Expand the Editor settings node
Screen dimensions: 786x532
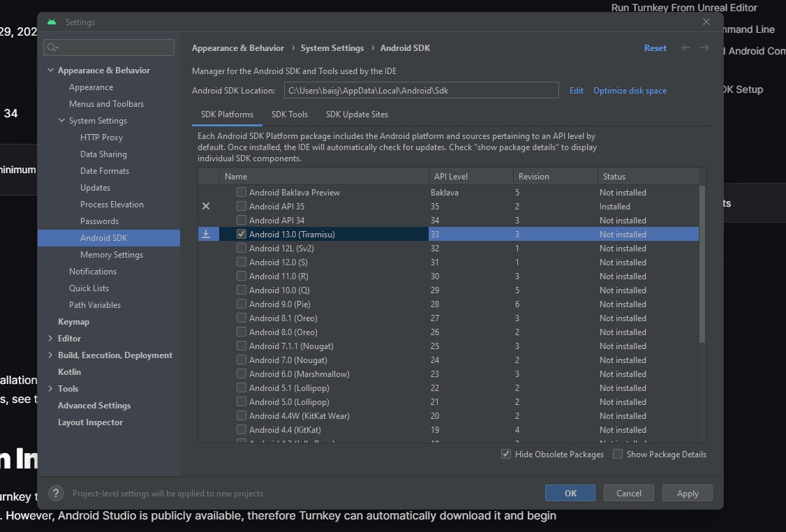(x=51, y=339)
